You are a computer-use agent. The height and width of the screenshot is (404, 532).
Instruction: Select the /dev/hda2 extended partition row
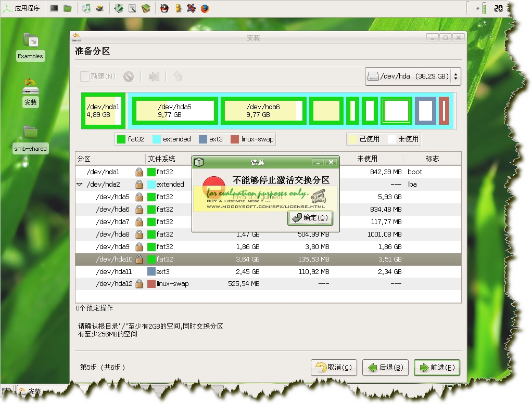tap(268, 185)
